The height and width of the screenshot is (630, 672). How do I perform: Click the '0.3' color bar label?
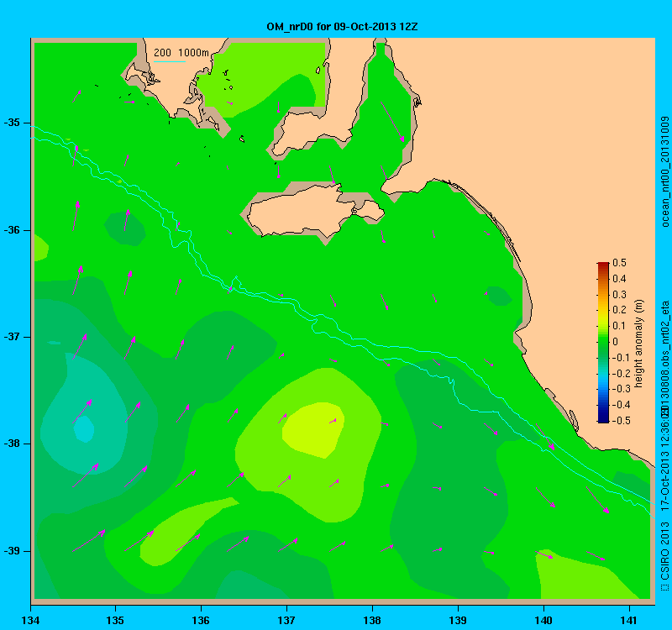619,295
